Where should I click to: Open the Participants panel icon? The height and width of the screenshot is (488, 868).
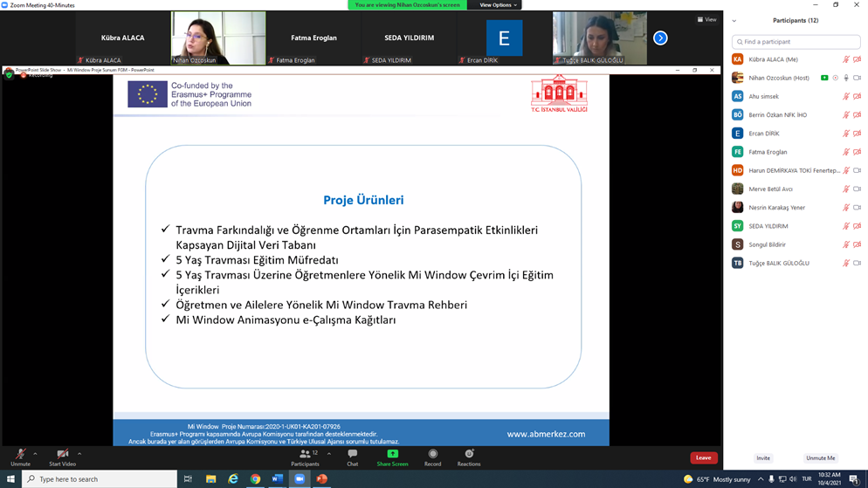(x=305, y=457)
